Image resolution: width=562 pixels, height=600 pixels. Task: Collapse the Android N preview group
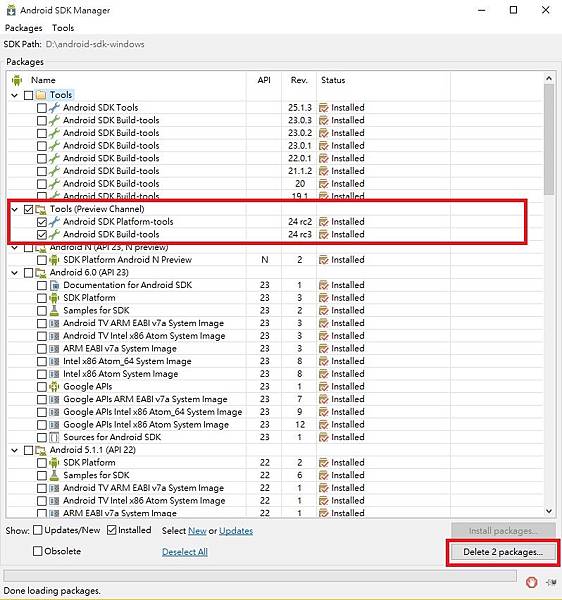15,248
